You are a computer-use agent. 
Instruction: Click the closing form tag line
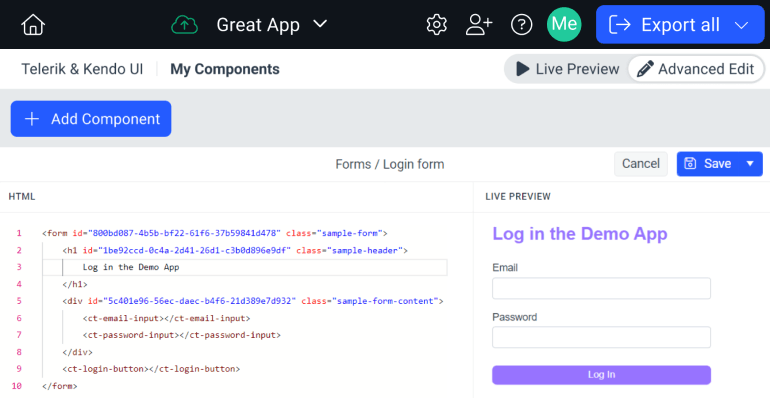[x=59, y=386]
